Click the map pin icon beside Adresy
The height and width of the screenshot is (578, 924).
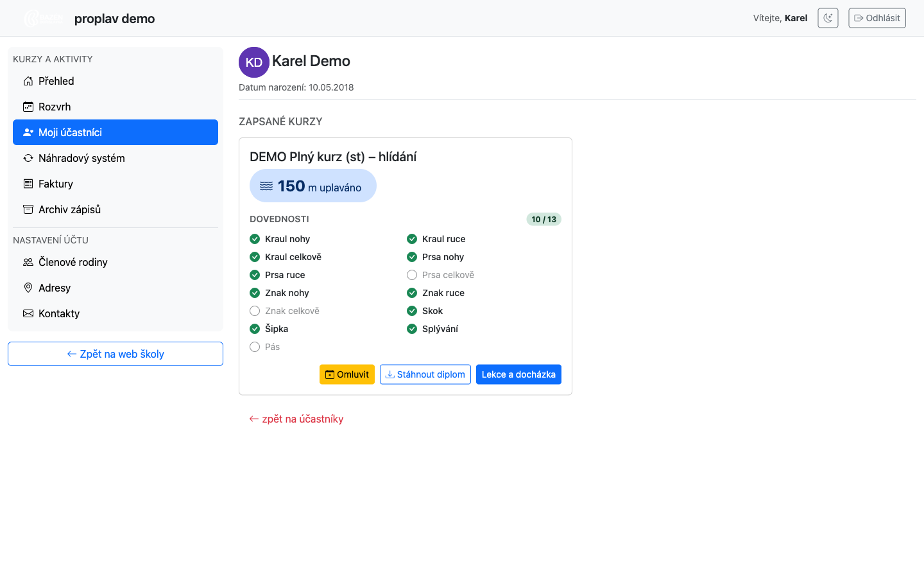tap(28, 288)
